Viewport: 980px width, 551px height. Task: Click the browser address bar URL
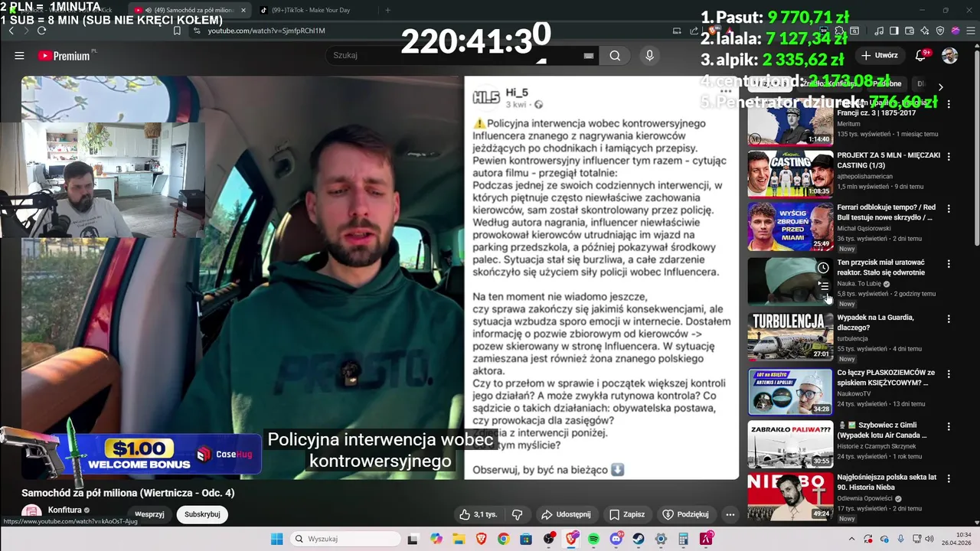pyautogui.click(x=266, y=31)
